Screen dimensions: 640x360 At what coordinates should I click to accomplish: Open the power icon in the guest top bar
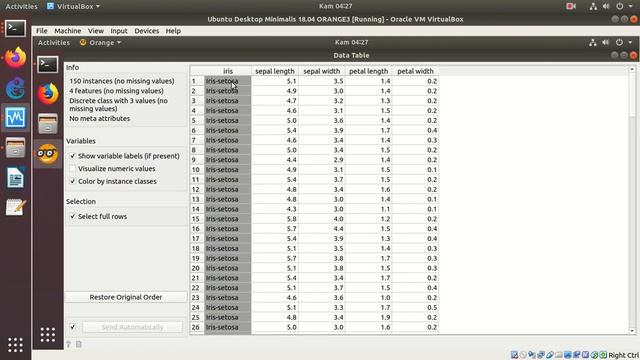coord(619,42)
